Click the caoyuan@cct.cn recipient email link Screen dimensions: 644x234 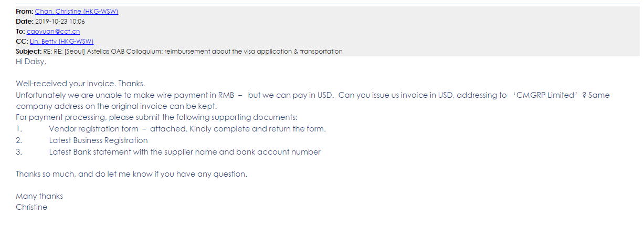pyautogui.click(x=53, y=32)
